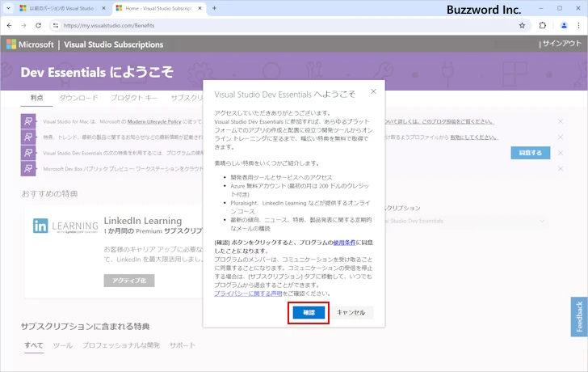The image size is (588, 372).
Task: Select the ツール filter tab
Action: (x=63, y=345)
